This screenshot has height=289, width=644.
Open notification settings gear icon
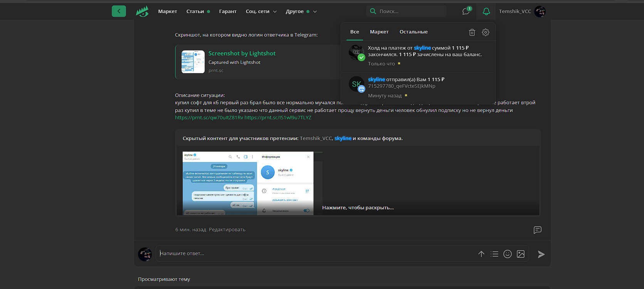click(486, 32)
